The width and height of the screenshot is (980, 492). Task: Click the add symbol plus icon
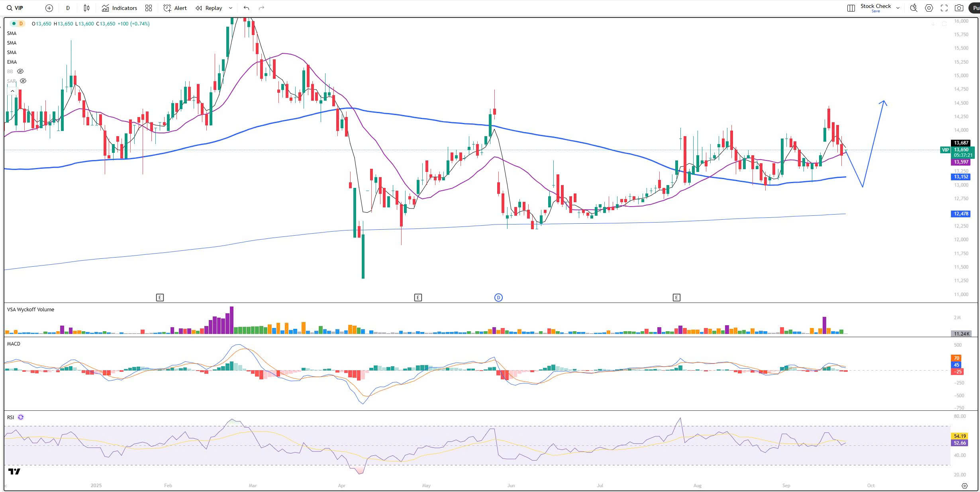(49, 8)
